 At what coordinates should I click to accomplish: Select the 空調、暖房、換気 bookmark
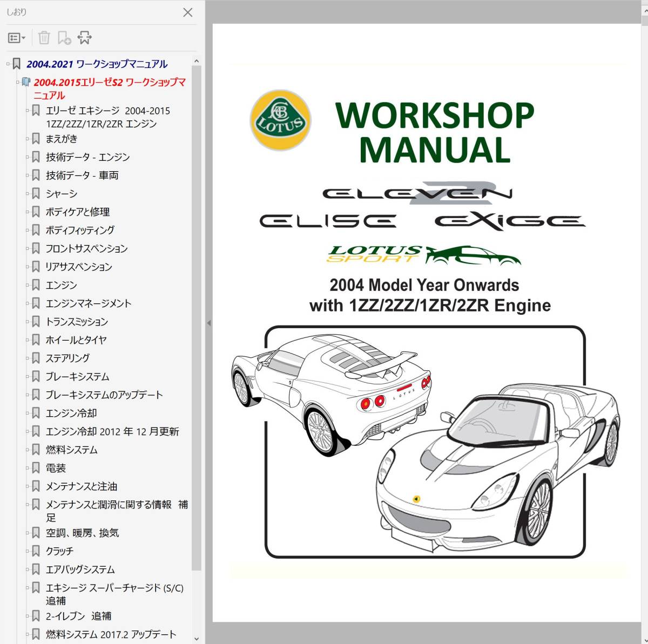point(83,533)
